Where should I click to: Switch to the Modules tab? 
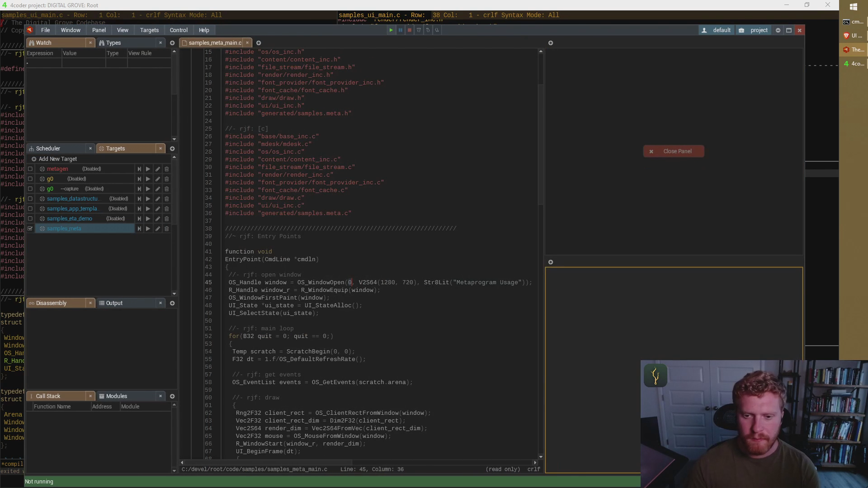coord(127,396)
